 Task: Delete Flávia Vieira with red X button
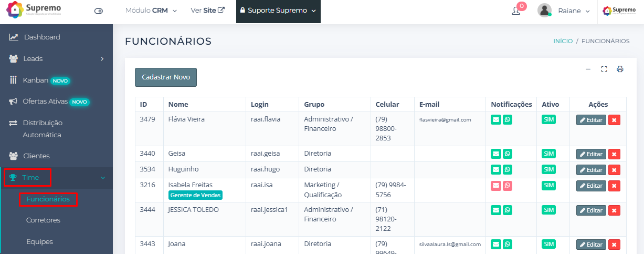[x=614, y=120]
